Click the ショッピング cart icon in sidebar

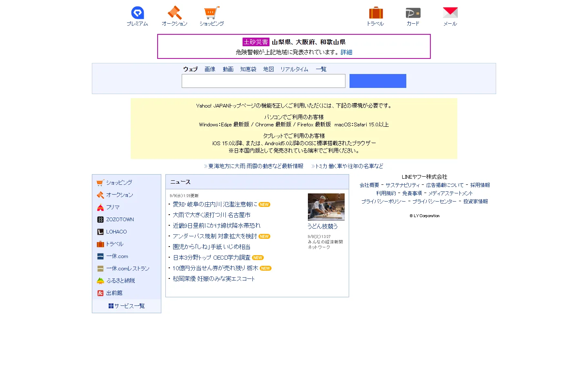100,183
